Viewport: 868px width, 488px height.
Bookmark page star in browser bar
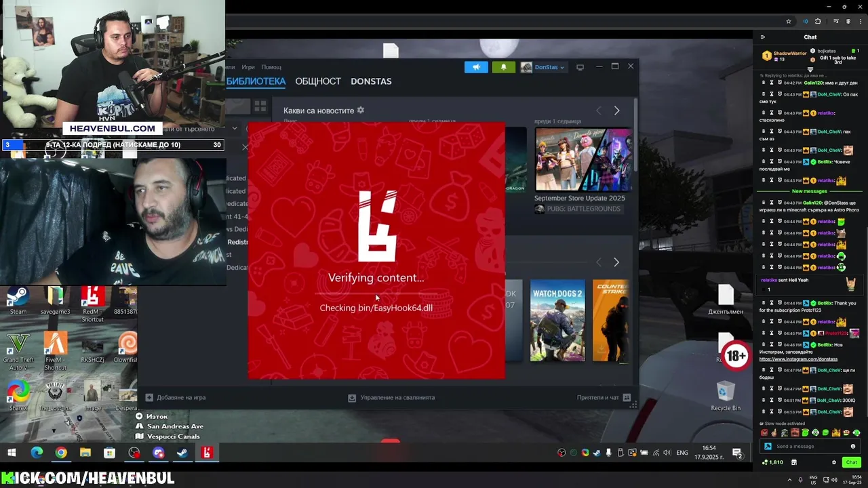(x=789, y=21)
